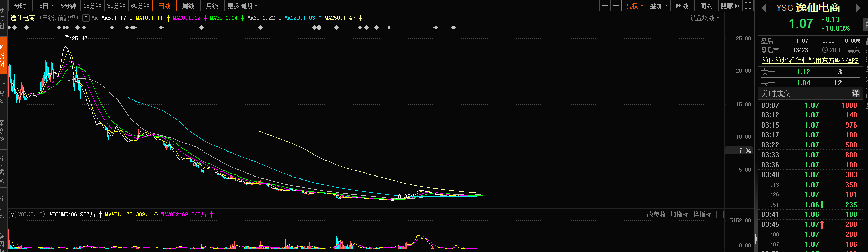Click help question mark beside MA label
Viewport: 868px width, 252px height.
86,18
